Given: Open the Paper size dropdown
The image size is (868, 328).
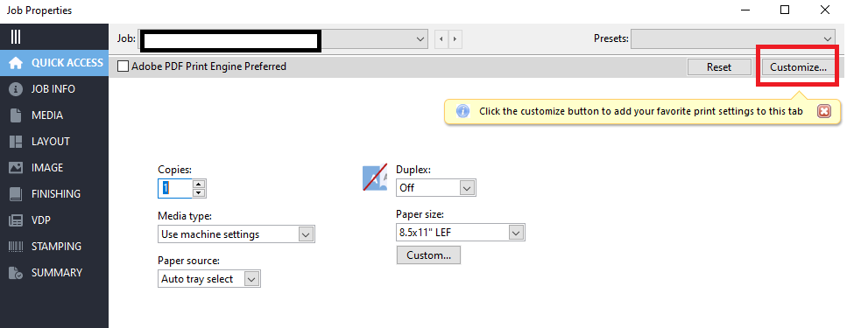Looking at the screenshot, I should [x=461, y=233].
